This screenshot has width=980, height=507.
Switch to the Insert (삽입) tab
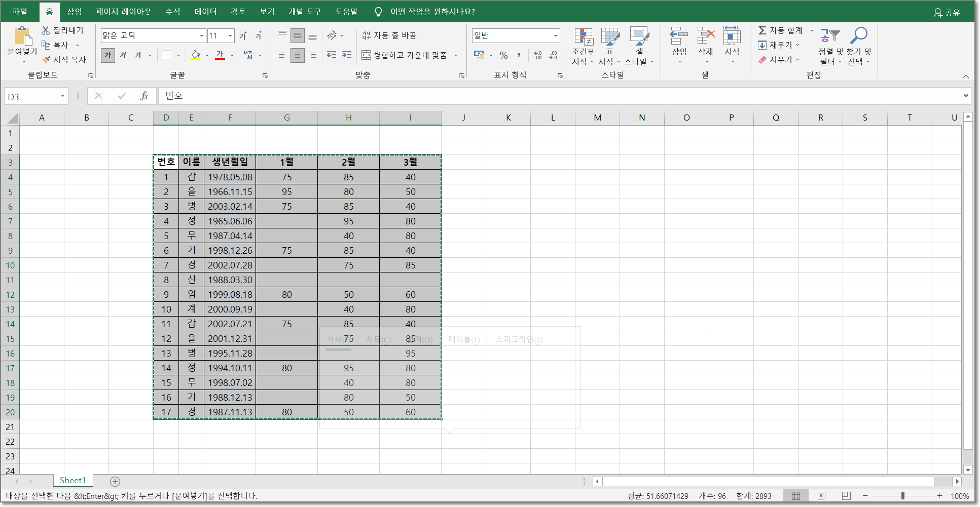75,12
